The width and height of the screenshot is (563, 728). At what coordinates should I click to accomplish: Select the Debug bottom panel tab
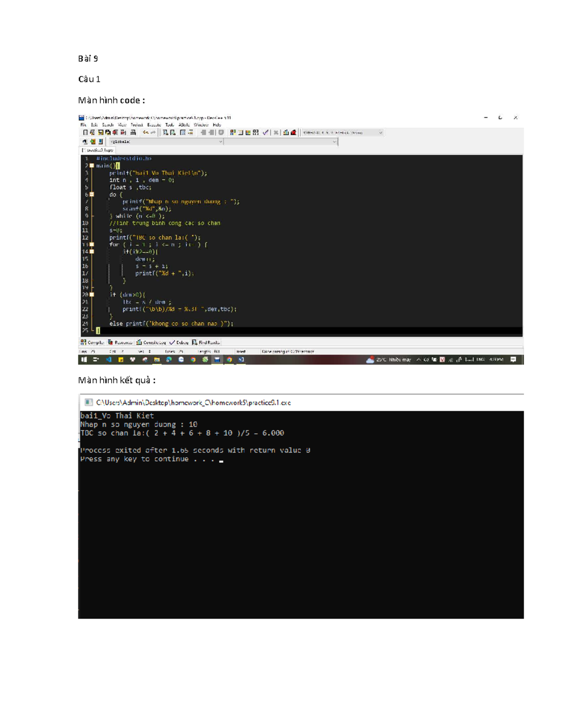[179, 343]
